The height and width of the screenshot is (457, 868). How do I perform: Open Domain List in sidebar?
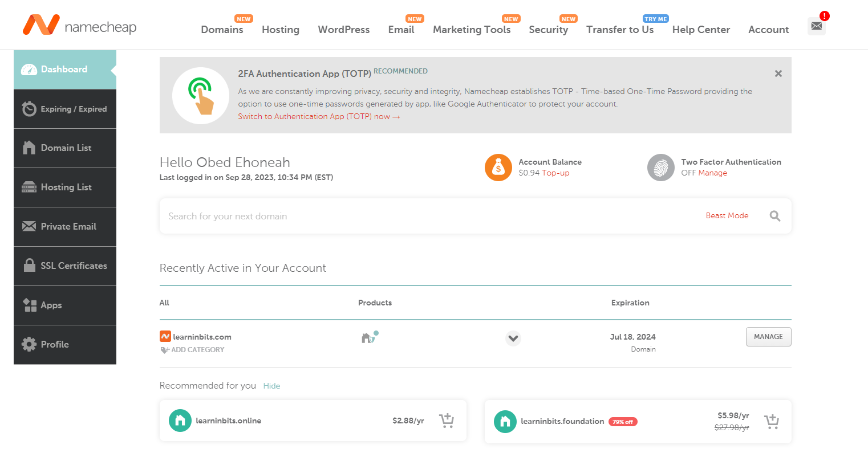tap(65, 148)
